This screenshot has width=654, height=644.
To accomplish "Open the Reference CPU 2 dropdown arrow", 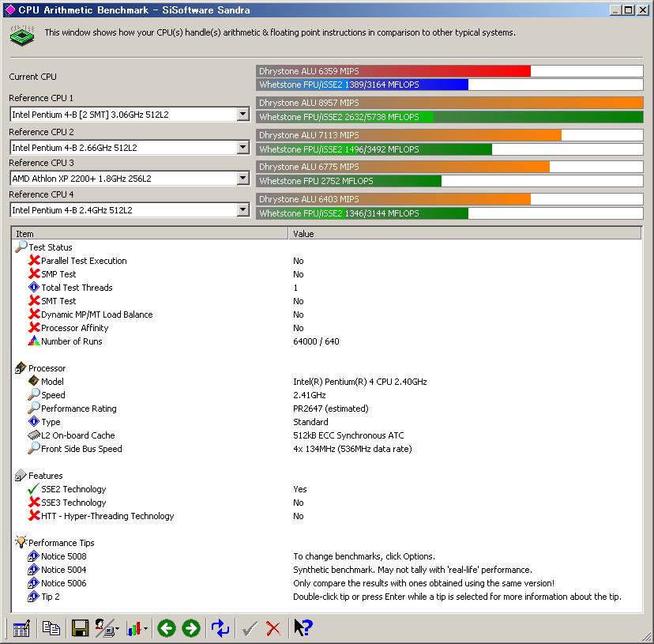I will pos(242,147).
